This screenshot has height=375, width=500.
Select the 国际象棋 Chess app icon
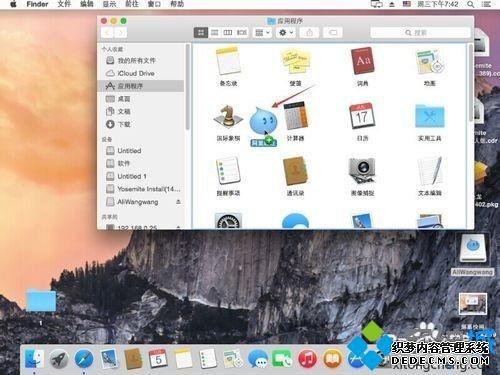[x=228, y=117]
